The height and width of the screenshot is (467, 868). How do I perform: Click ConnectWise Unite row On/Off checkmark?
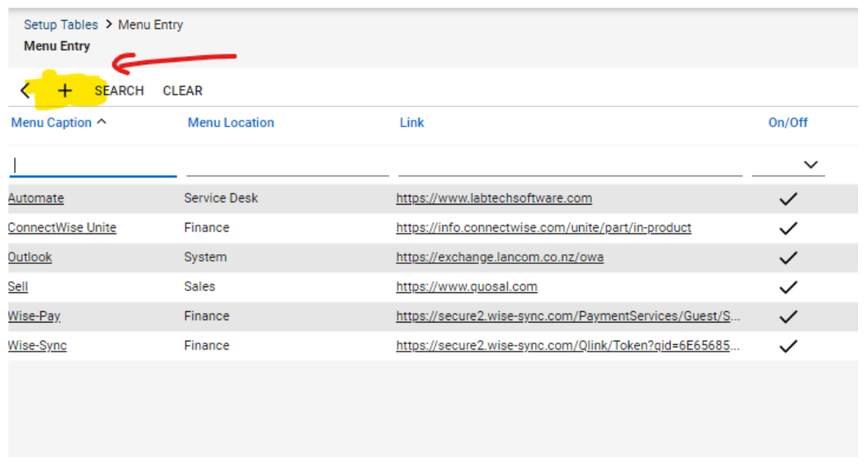point(788,228)
